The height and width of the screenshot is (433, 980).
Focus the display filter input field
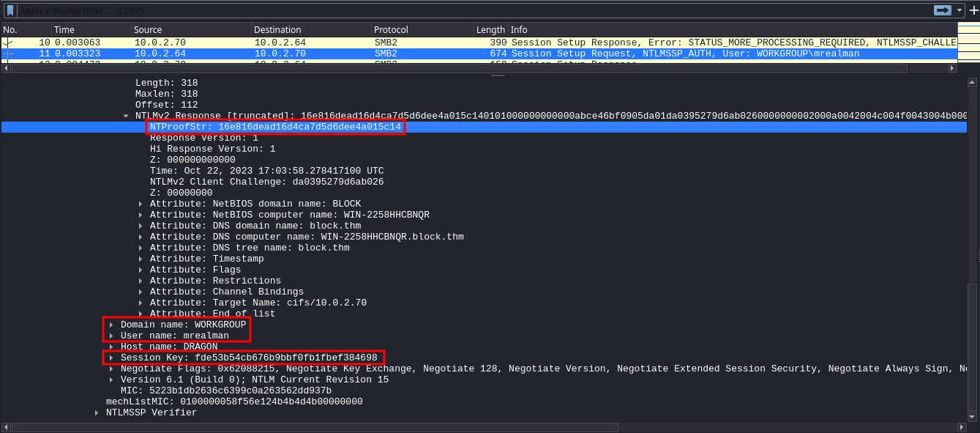click(x=439, y=11)
